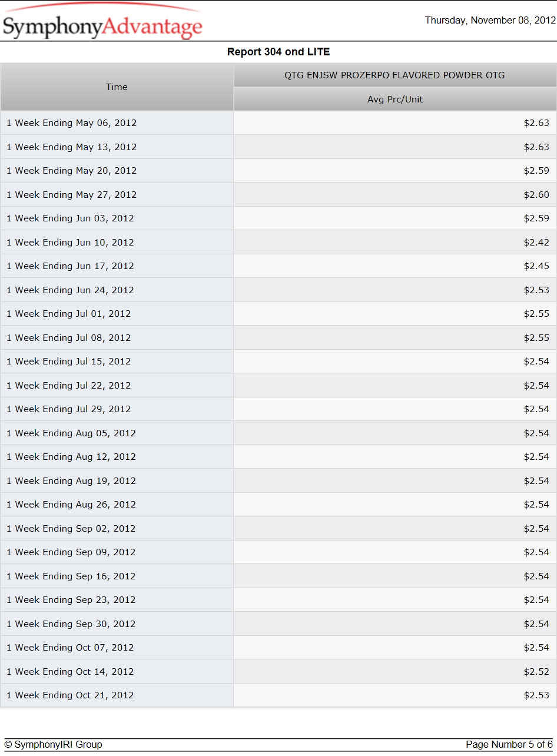
Task: Click 1 Week Ending Aug 05, 2012
Action: coord(71,433)
